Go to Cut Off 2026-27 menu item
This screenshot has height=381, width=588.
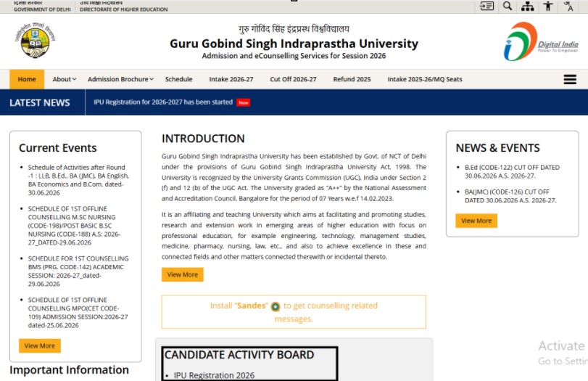[293, 79]
